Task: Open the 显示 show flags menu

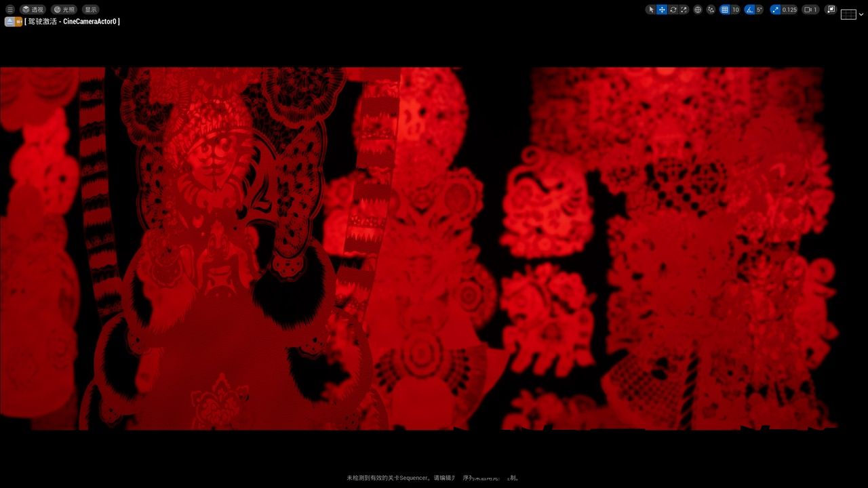Action: 91,9
